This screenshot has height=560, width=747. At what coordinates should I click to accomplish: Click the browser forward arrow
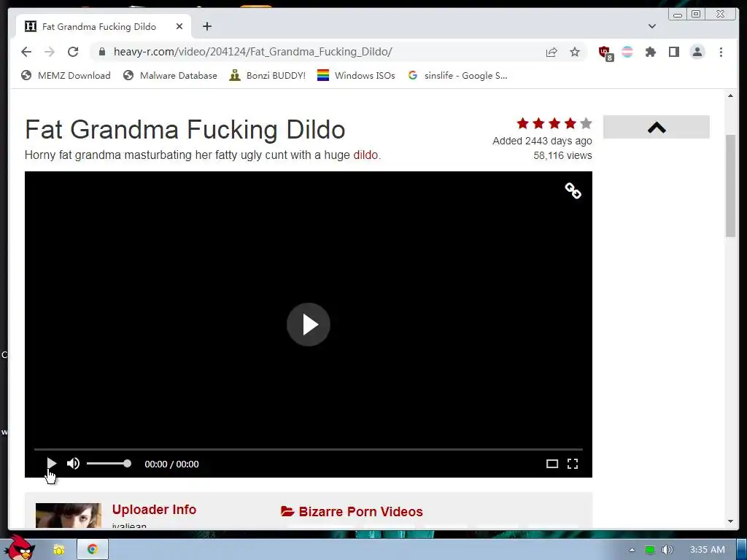pos(50,52)
